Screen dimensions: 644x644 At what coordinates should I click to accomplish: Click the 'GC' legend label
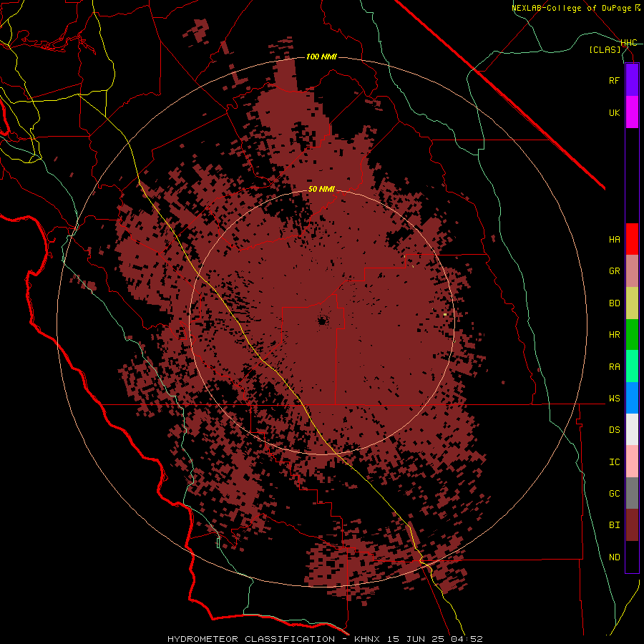click(x=615, y=493)
